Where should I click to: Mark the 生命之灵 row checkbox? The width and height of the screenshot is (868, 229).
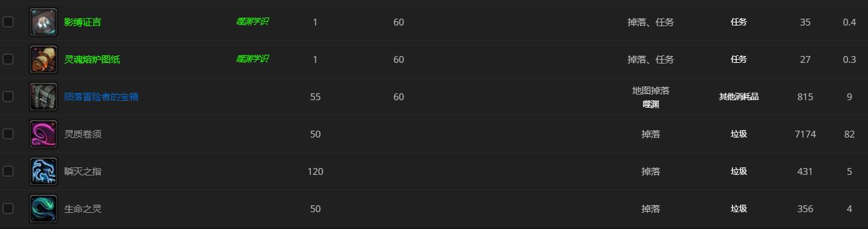pos(8,208)
